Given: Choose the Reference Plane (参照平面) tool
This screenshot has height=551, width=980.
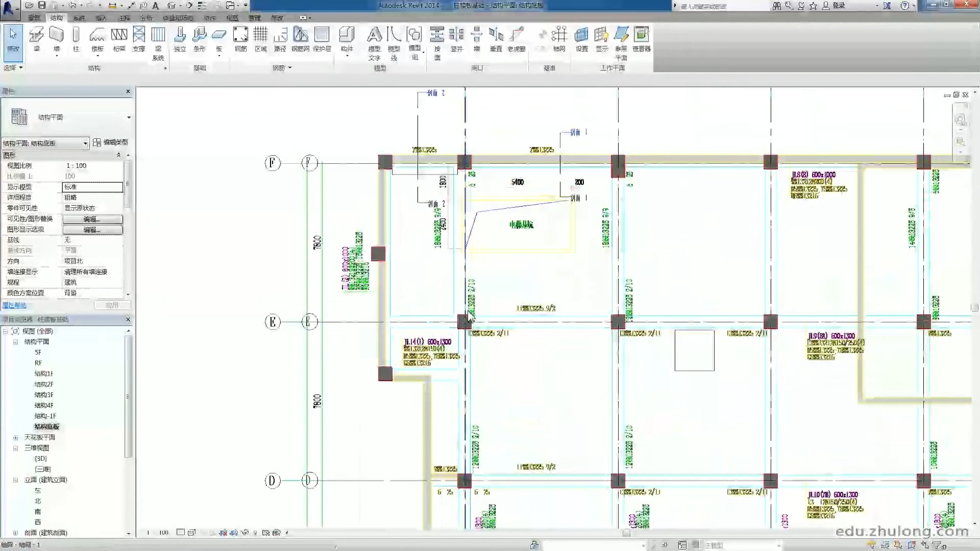Looking at the screenshot, I should pyautogui.click(x=621, y=43).
